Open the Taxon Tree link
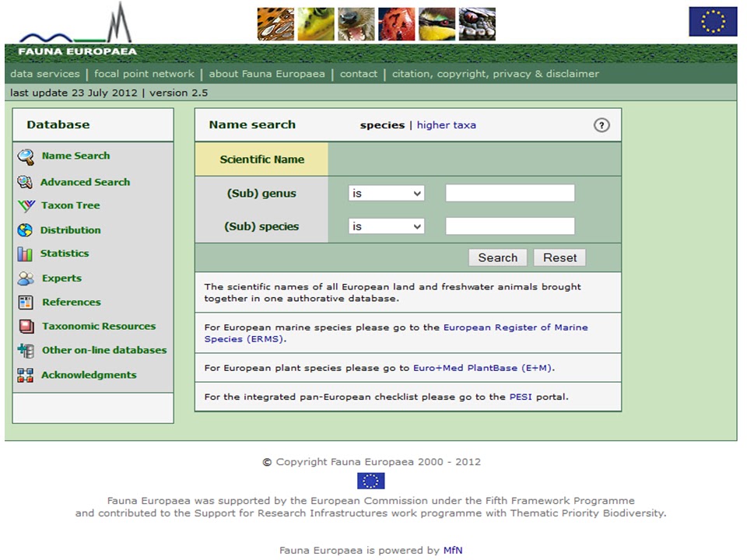747x560 pixels. [x=71, y=205]
